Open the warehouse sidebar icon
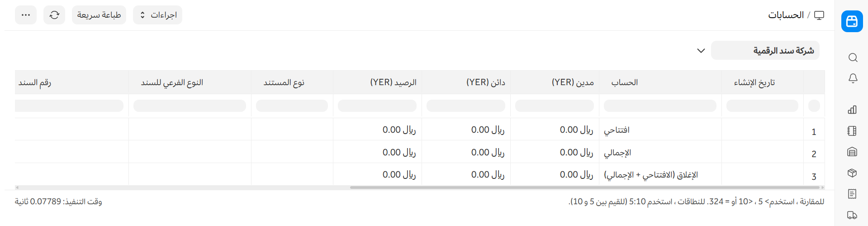The width and height of the screenshot is (868, 226). click(x=852, y=152)
